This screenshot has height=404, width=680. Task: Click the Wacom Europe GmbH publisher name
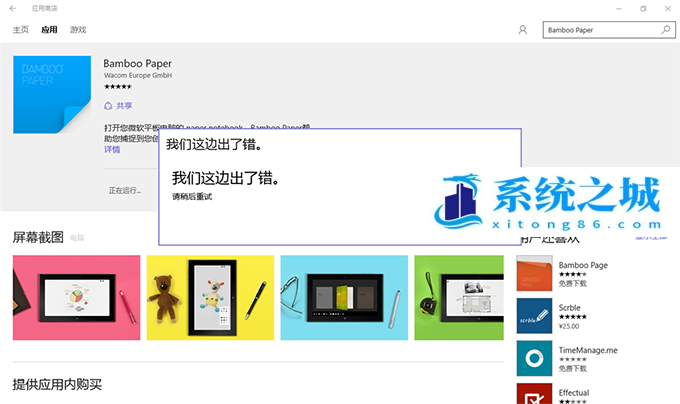pyautogui.click(x=138, y=75)
